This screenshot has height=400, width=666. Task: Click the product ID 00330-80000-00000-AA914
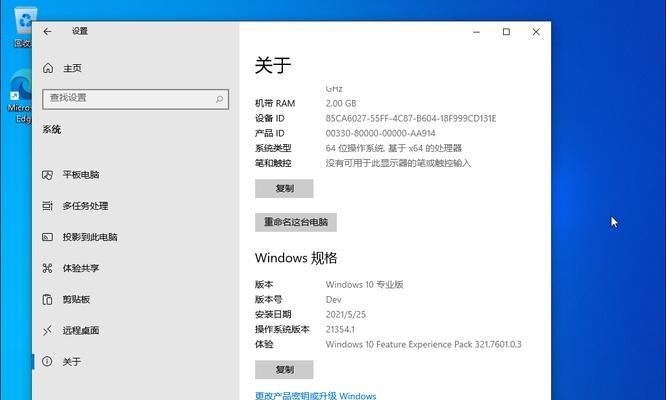(x=380, y=133)
